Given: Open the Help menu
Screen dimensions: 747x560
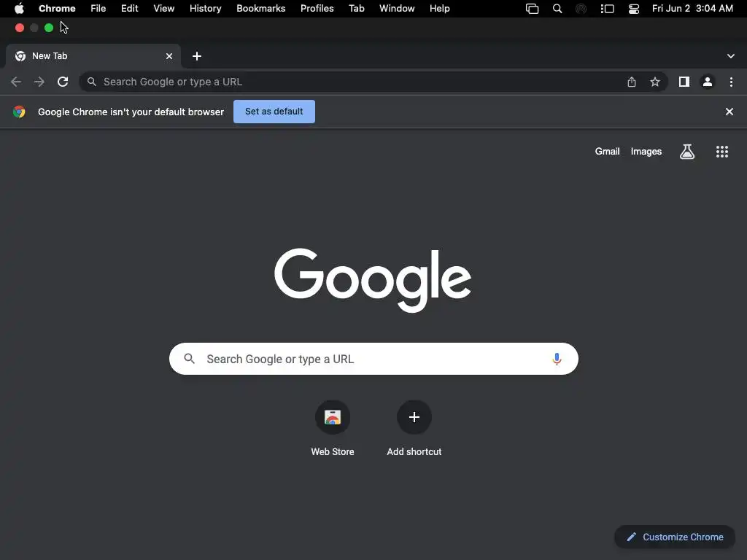Looking at the screenshot, I should coord(439,9).
